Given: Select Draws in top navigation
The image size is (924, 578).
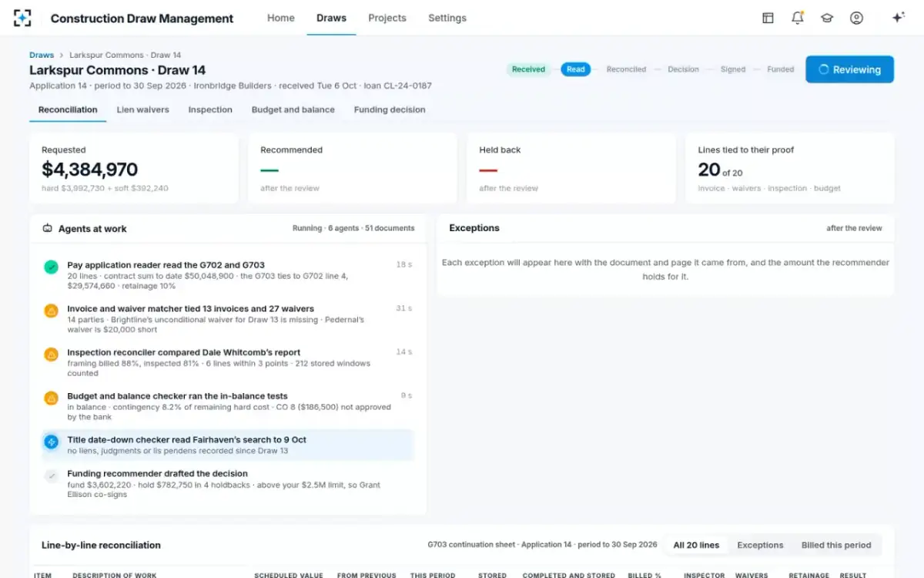Looking at the screenshot, I should click(331, 18).
